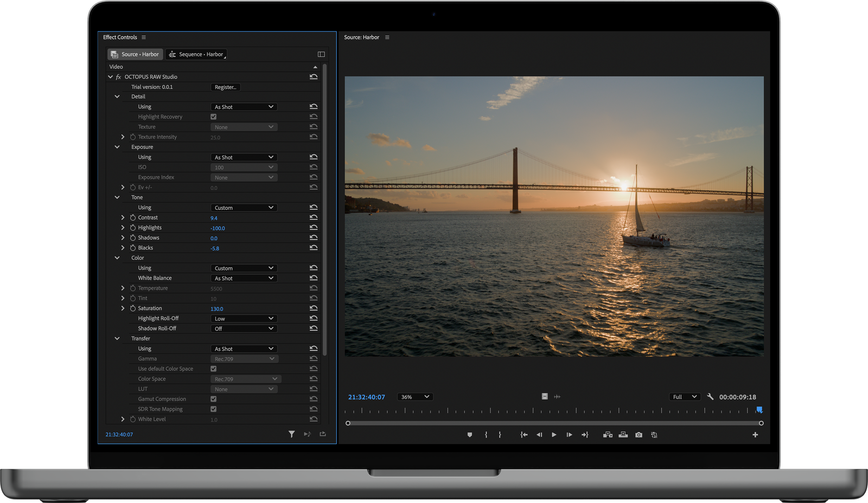Screen dimensions: 868x503
Task: Reset the Contrast parameter
Action: [x=314, y=217]
